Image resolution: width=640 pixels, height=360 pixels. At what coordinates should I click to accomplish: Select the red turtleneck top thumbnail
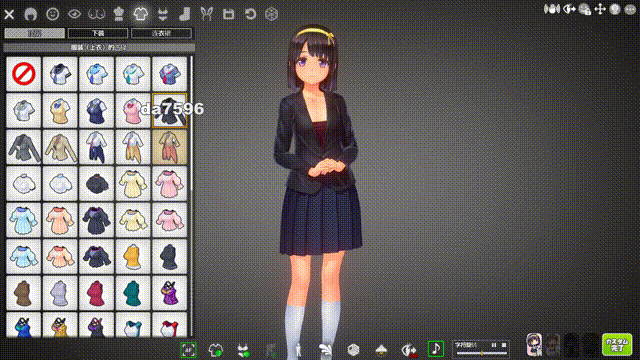coord(96,293)
